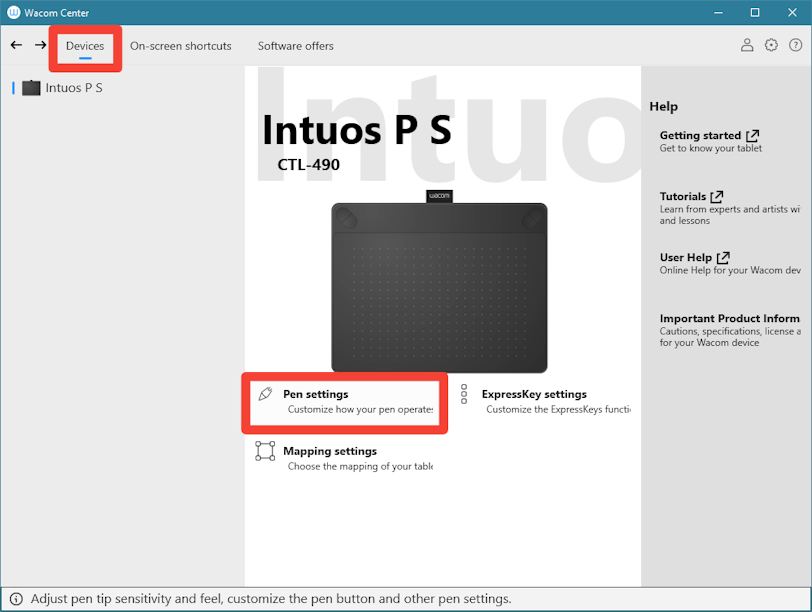
Task: Click external link icon next to User Help
Action: (723, 257)
